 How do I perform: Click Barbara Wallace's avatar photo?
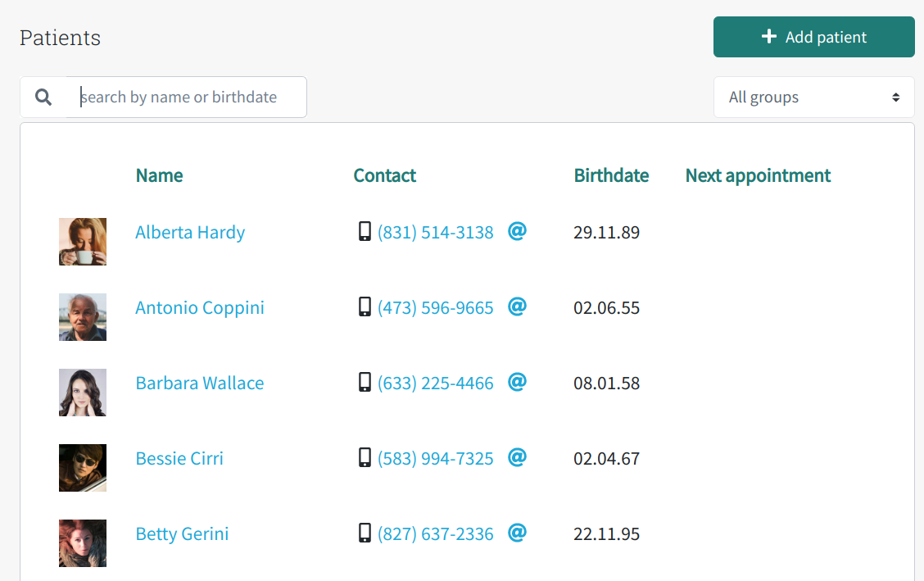click(83, 393)
